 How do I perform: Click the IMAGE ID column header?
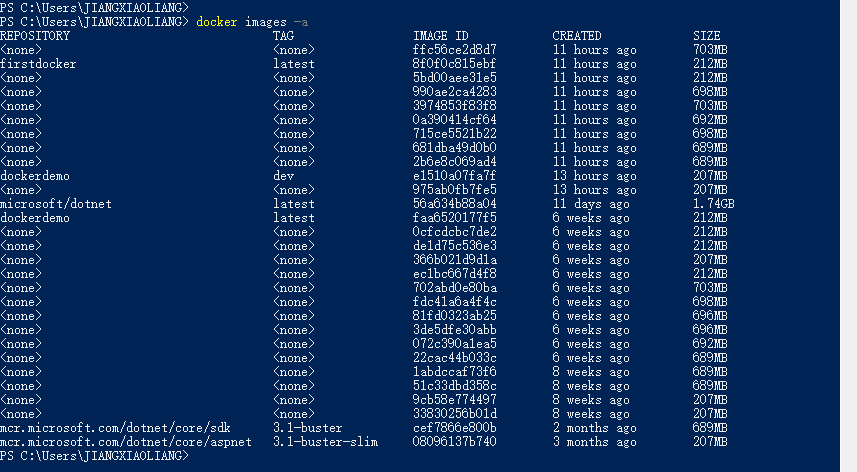click(444, 35)
